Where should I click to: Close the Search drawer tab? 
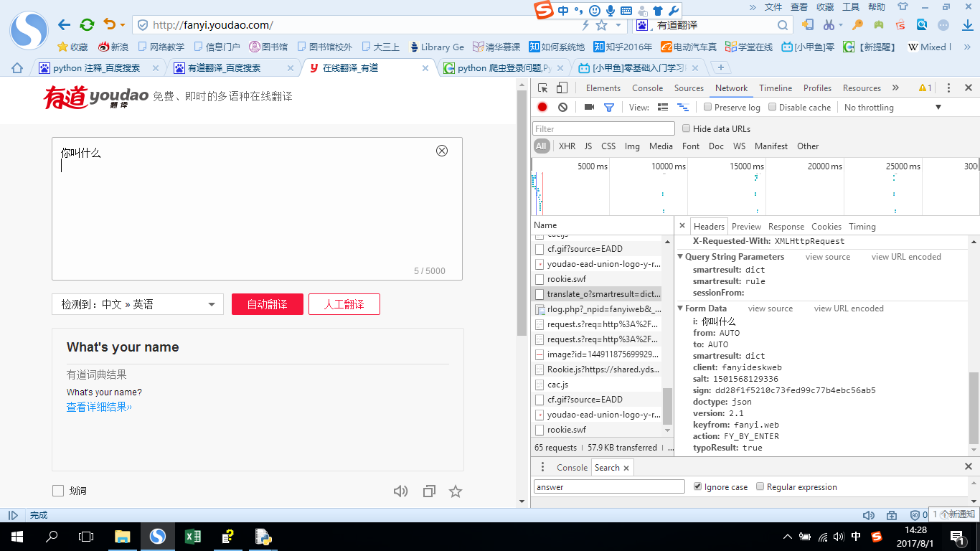pos(626,468)
